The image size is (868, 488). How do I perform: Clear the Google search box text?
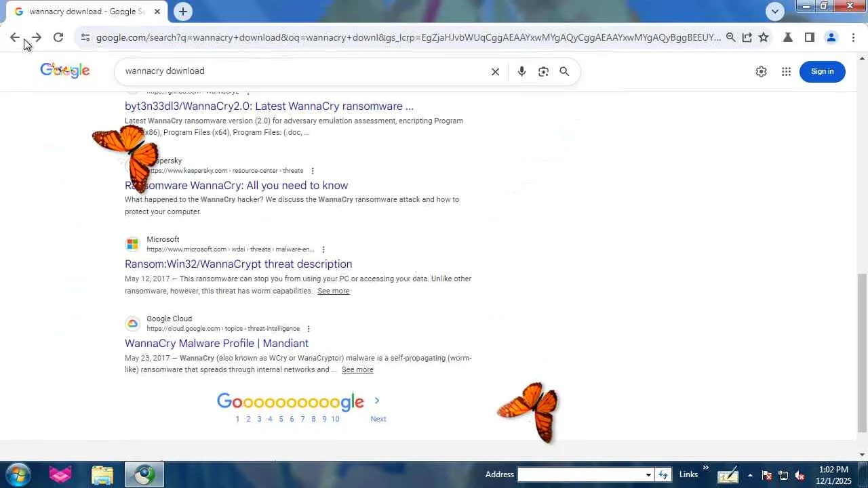point(495,71)
